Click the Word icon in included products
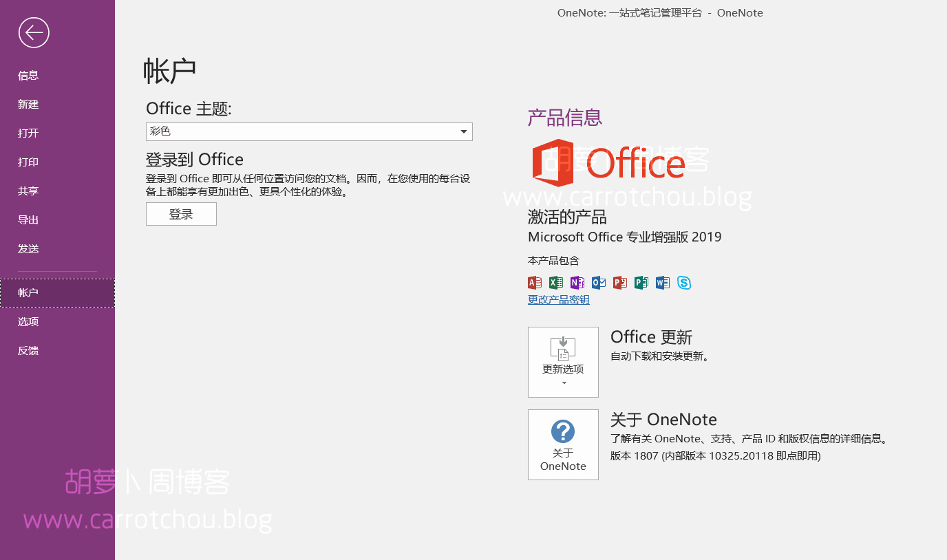This screenshot has width=947, height=560. (x=663, y=283)
